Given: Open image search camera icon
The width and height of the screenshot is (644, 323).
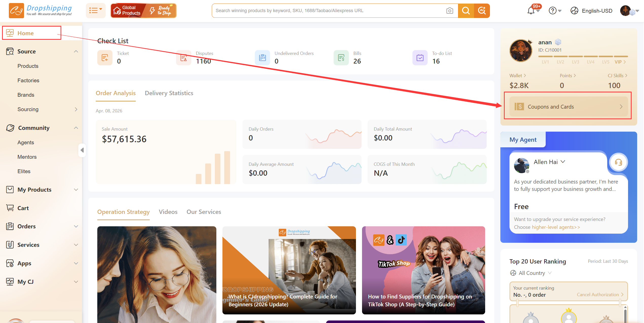Looking at the screenshot, I should pos(450,11).
